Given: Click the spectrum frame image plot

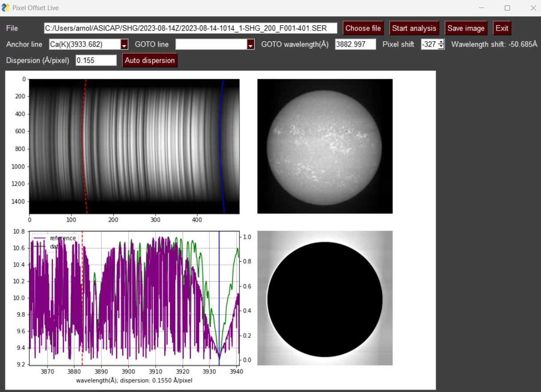Looking at the screenshot, I should pos(134,146).
